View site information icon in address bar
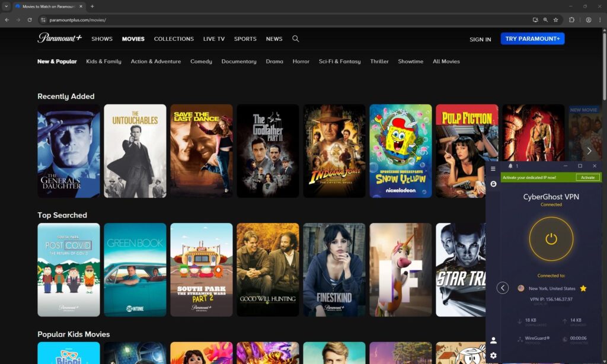This screenshot has height=364, width=607. pos(43,20)
